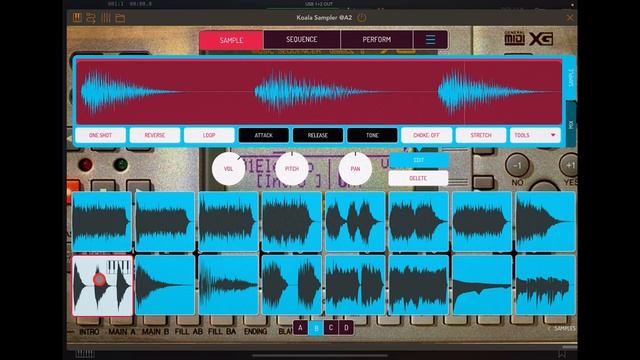Open the folder icon in host toolbar
Image resolution: width=640 pixels, height=360 pixels.
[120, 18]
